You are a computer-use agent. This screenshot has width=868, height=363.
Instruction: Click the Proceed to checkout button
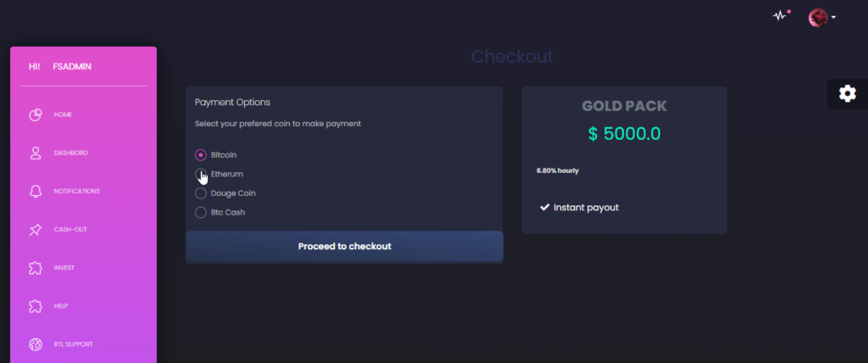[344, 246]
